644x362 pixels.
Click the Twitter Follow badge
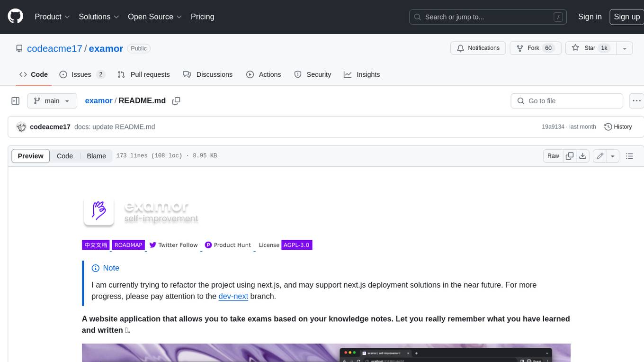click(174, 245)
